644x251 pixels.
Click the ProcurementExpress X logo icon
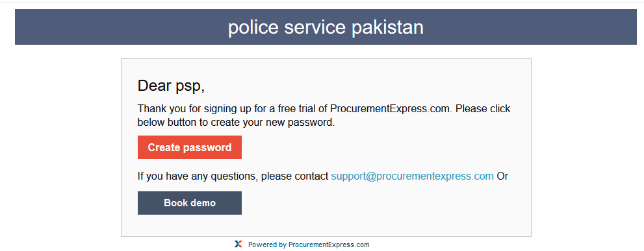[x=238, y=245]
